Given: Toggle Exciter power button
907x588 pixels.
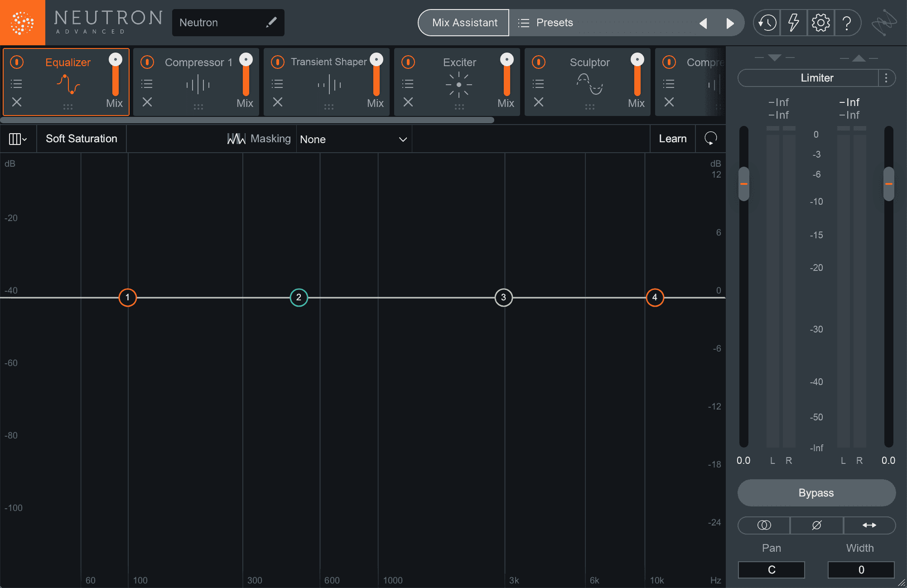Looking at the screenshot, I should [x=408, y=62].
